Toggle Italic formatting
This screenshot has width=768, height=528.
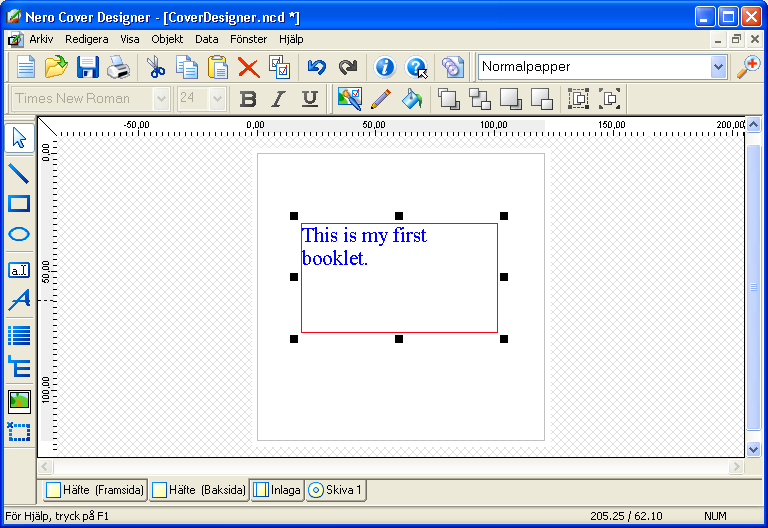(279, 99)
